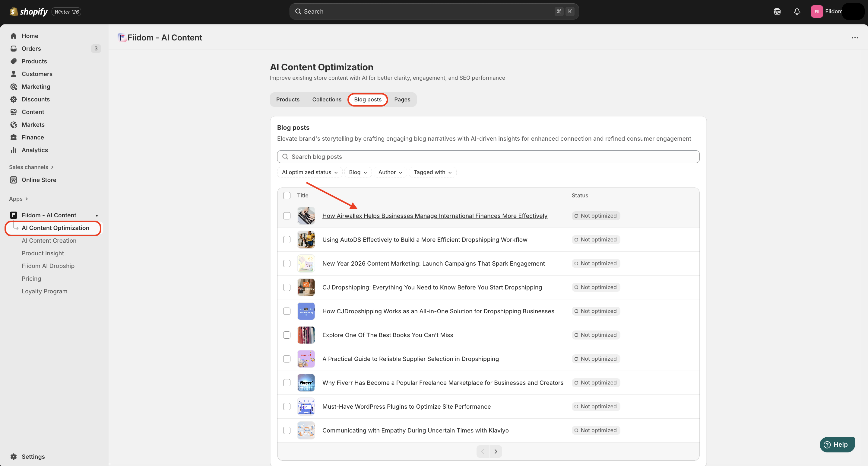Expand the AI optimized status filter
Screen dimensions: 868x466
310,172
